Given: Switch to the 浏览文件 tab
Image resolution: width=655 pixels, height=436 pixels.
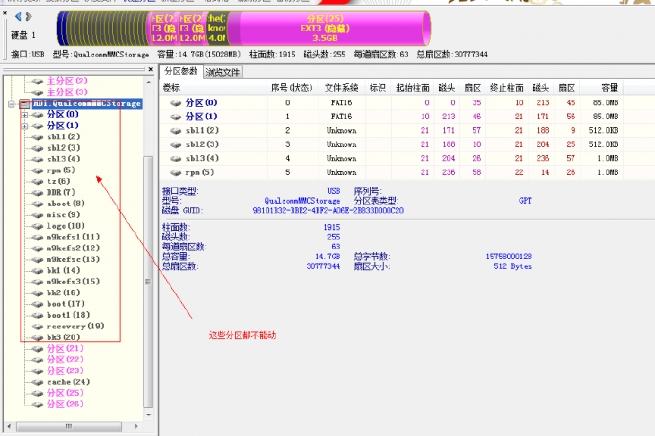Looking at the screenshot, I should [x=223, y=72].
